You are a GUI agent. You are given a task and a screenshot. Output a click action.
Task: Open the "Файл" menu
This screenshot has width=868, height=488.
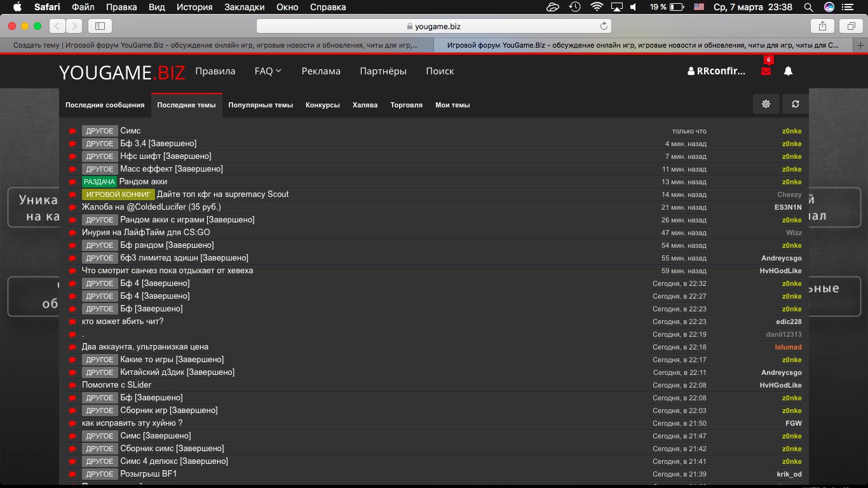83,7
